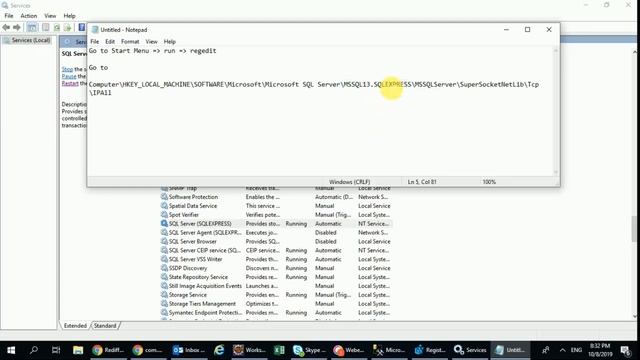Viewport: 640px width, 360px height.
Task: Select Services (Local) tree node
Action: [27, 40]
